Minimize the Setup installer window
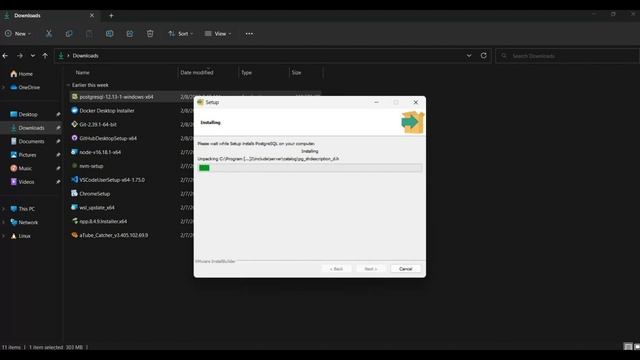640x360 pixels. 376,102
